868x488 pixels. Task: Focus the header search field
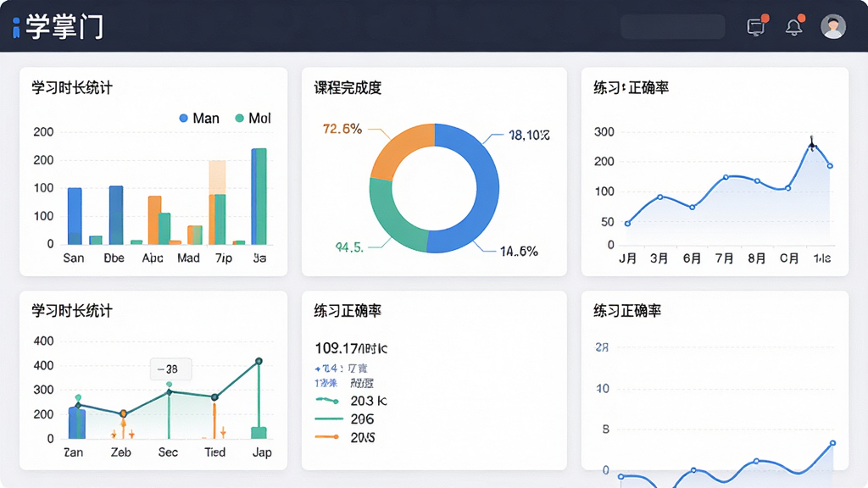pos(672,26)
